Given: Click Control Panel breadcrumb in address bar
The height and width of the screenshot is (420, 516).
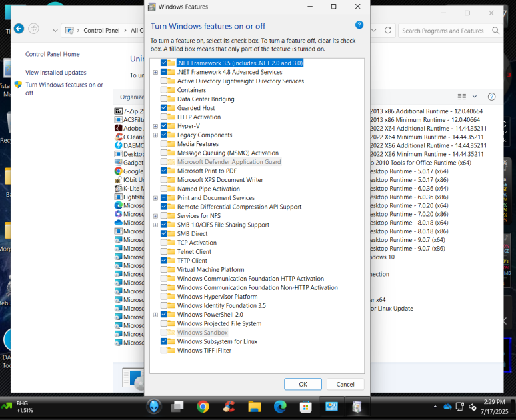Looking at the screenshot, I should pyautogui.click(x=101, y=30).
